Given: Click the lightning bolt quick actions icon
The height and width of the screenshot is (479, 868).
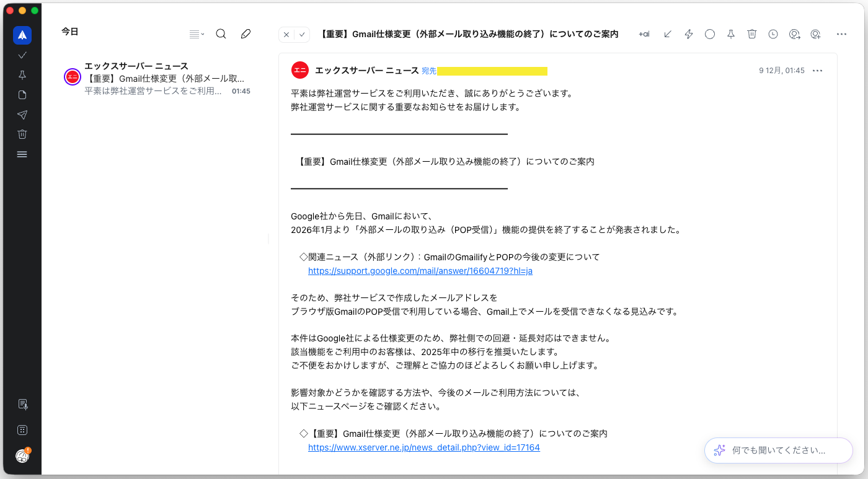Looking at the screenshot, I should click(x=688, y=34).
